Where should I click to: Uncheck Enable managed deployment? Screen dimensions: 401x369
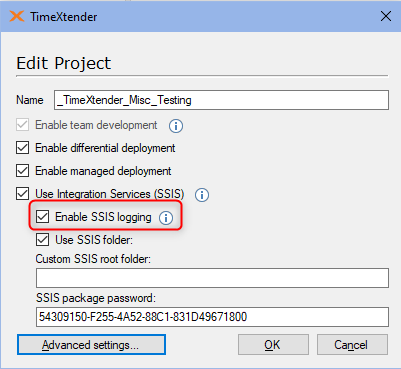(23, 171)
